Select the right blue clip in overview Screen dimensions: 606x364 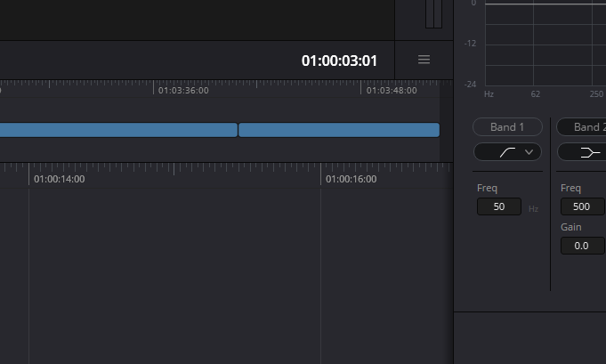tap(339, 130)
